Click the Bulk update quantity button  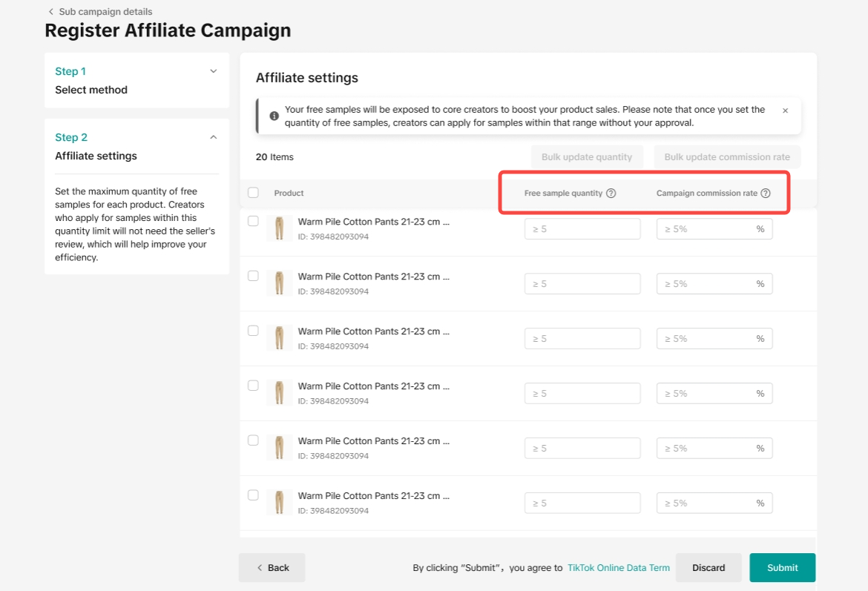pos(586,157)
